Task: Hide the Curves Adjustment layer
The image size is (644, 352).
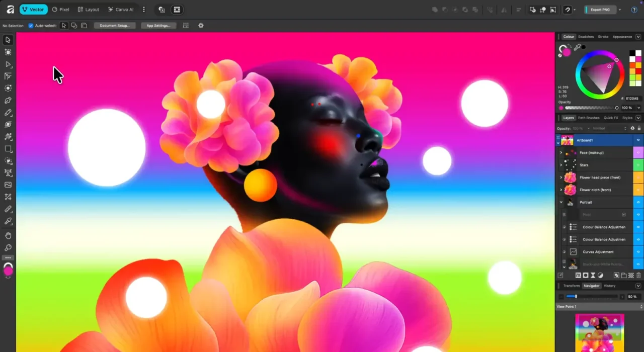Action: (638, 251)
